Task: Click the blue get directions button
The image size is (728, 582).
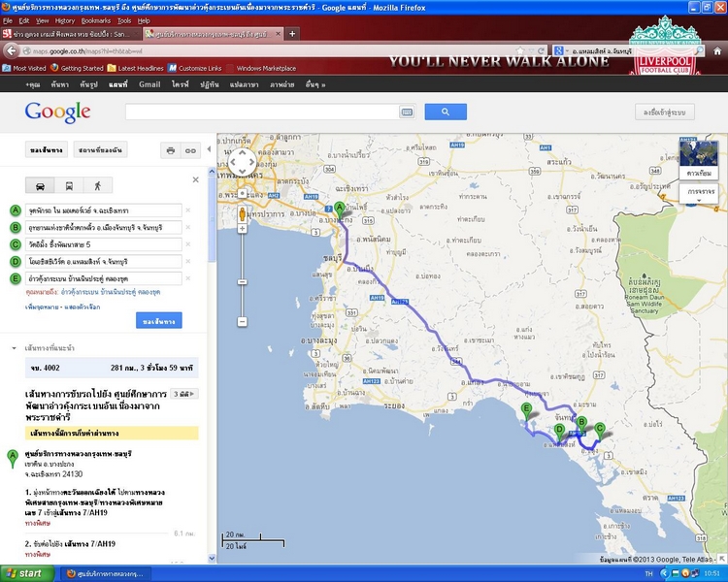Action: [x=158, y=321]
